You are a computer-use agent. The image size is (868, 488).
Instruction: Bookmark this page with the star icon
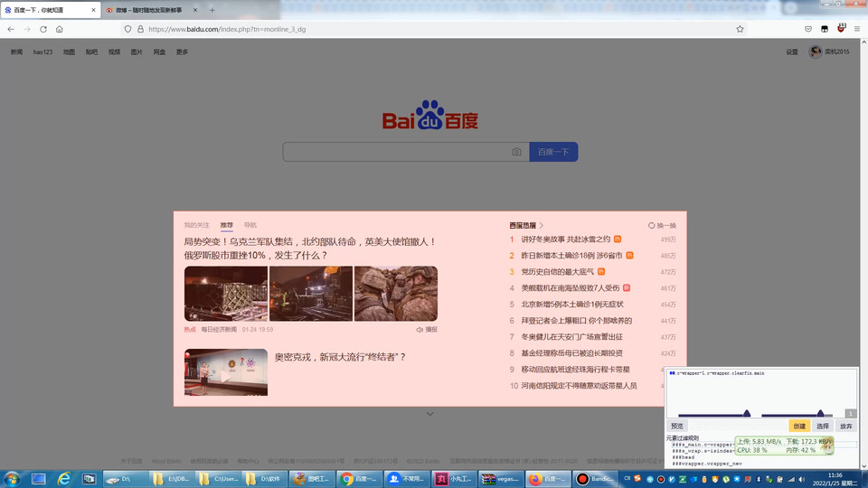coord(740,29)
